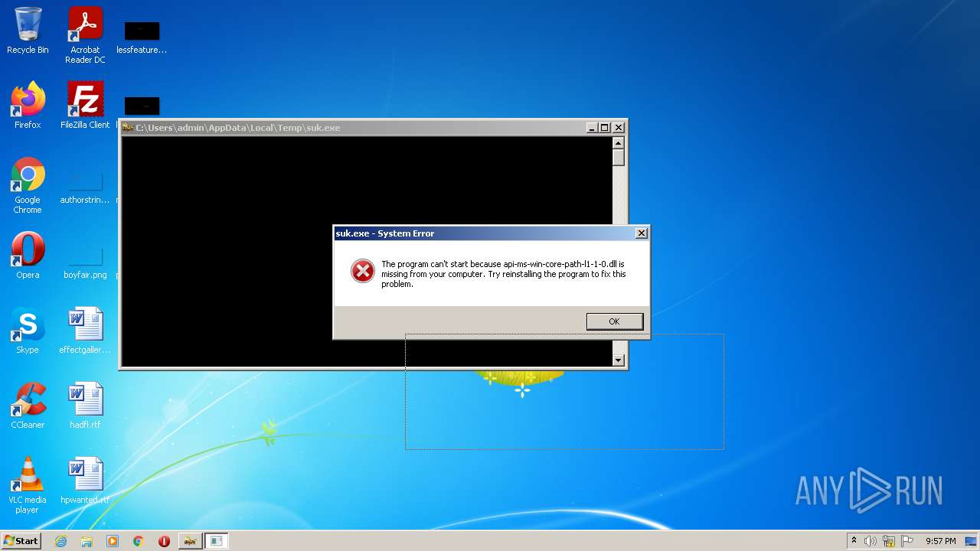Select the hpwanted.rtf document icon
Viewport: 980px width, 551px height.
(x=85, y=481)
